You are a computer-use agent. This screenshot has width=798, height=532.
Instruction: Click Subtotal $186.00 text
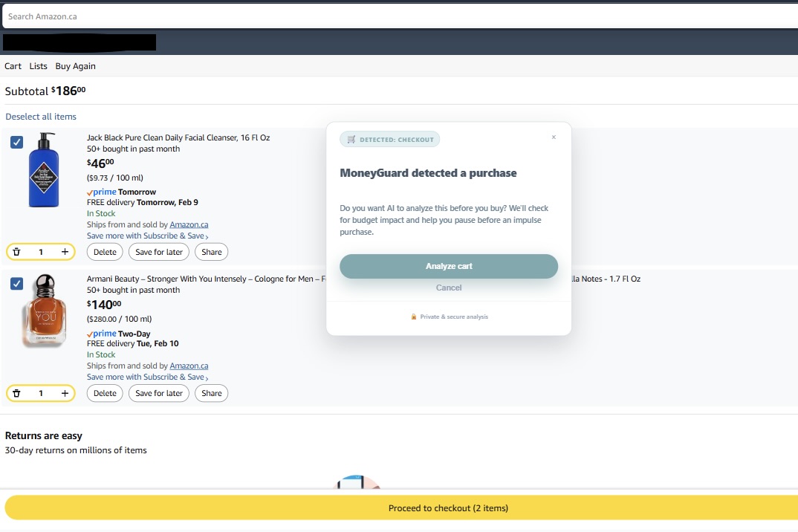tap(45, 91)
